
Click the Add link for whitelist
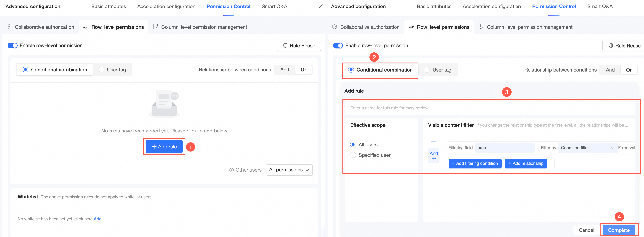tap(98, 219)
